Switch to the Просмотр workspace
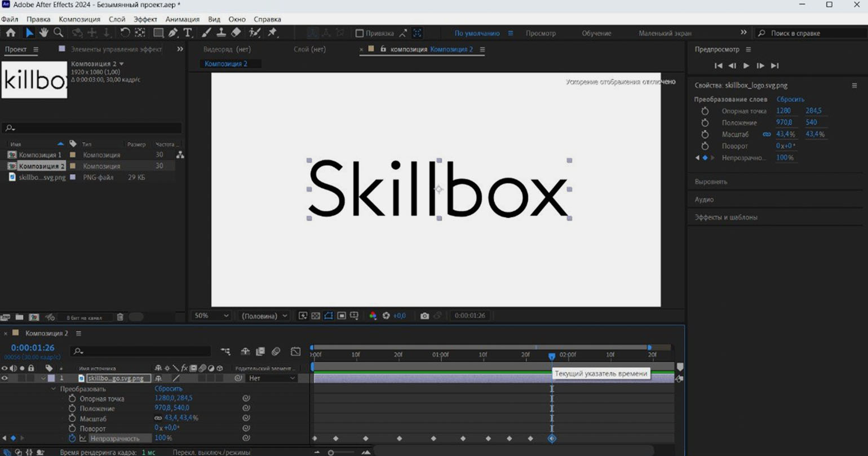 [541, 33]
